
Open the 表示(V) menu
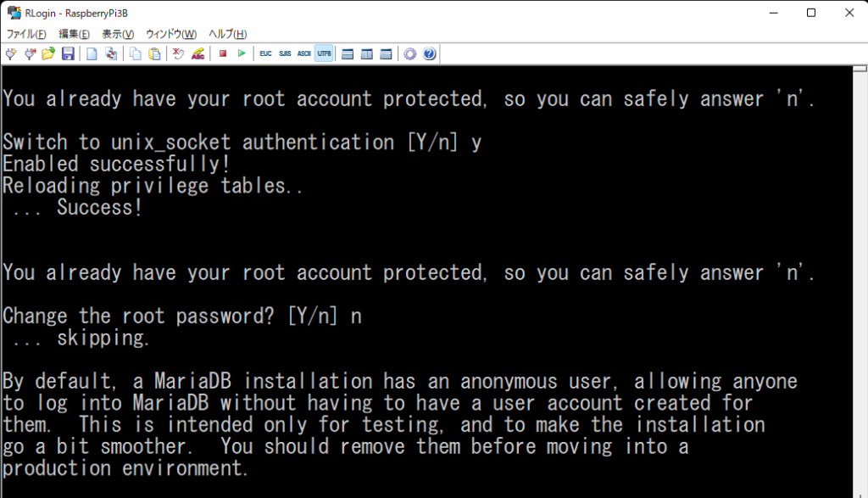[x=118, y=34]
